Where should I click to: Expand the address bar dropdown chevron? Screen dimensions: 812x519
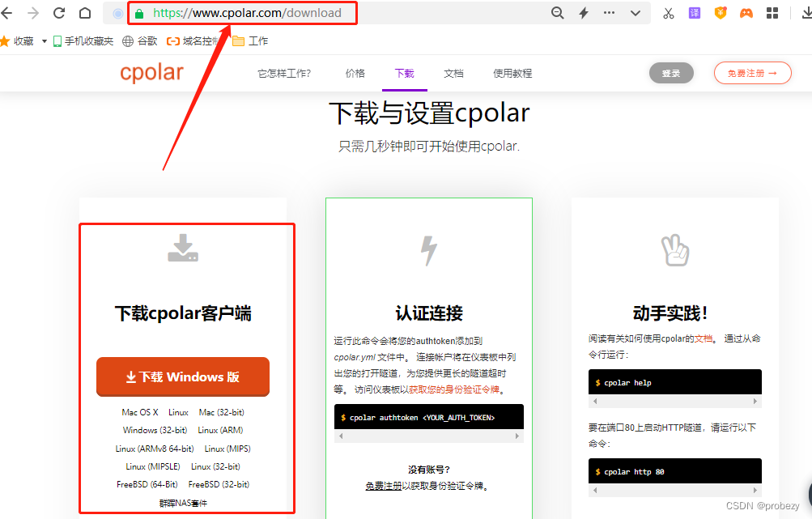[636, 14]
